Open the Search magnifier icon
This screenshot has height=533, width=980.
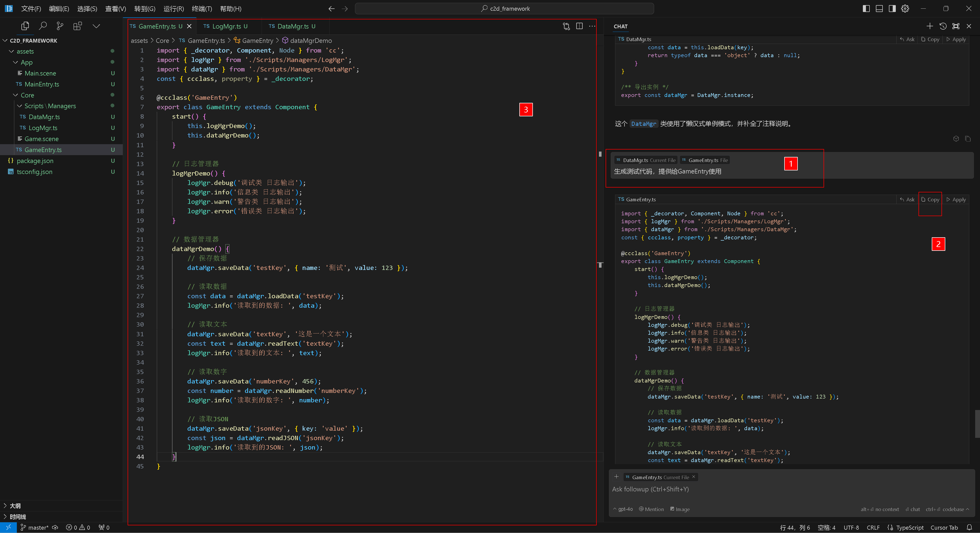pyautogui.click(x=43, y=26)
